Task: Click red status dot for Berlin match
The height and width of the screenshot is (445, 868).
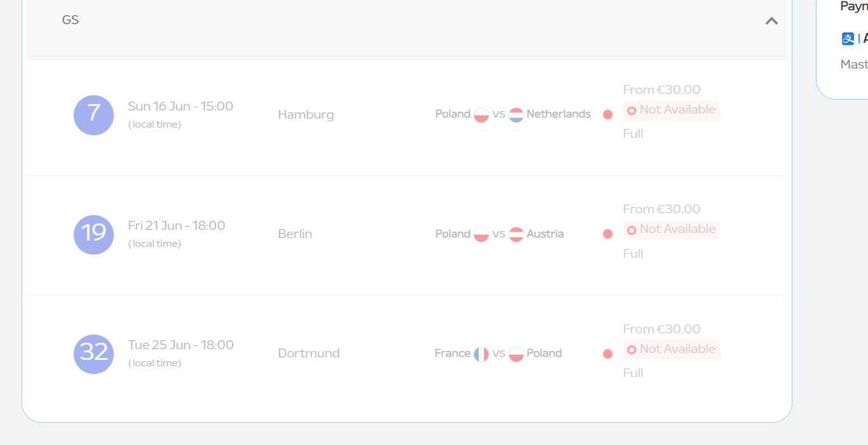Action: coord(607,234)
